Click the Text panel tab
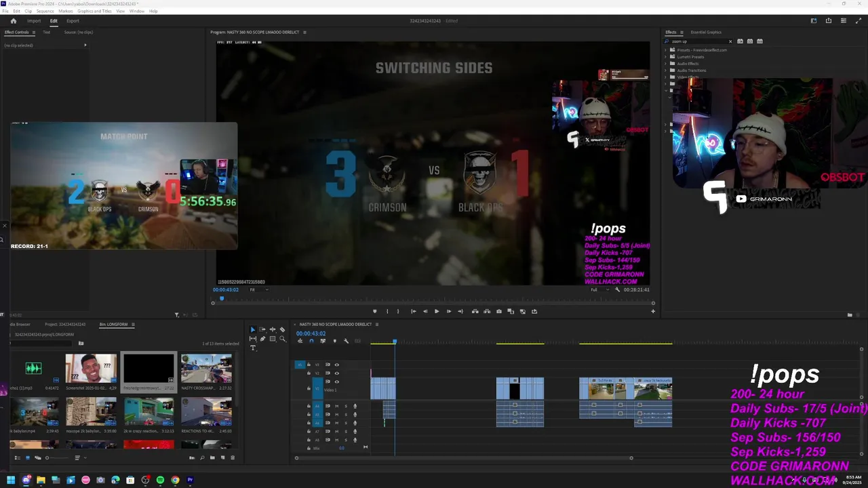This screenshot has width=868, height=488. coord(47,32)
